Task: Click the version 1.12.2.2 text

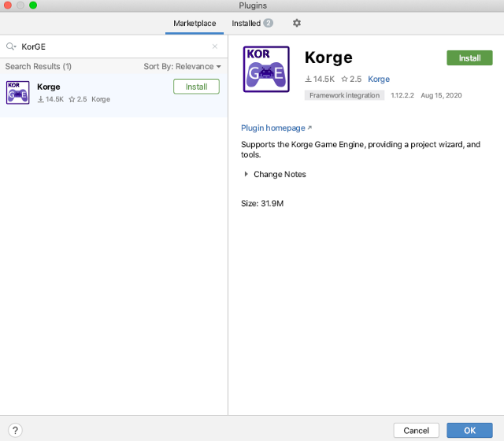Action: (402, 95)
